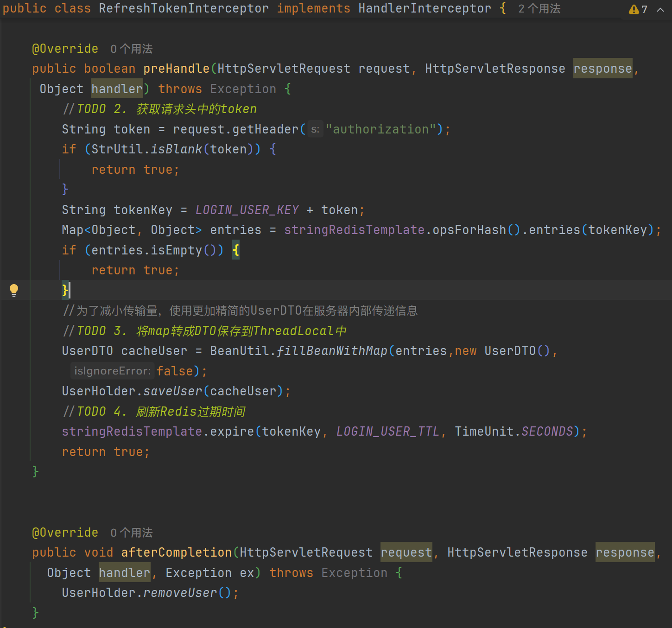
Task: Click the final 'return true;' in preHandle
Action: click(x=106, y=452)
